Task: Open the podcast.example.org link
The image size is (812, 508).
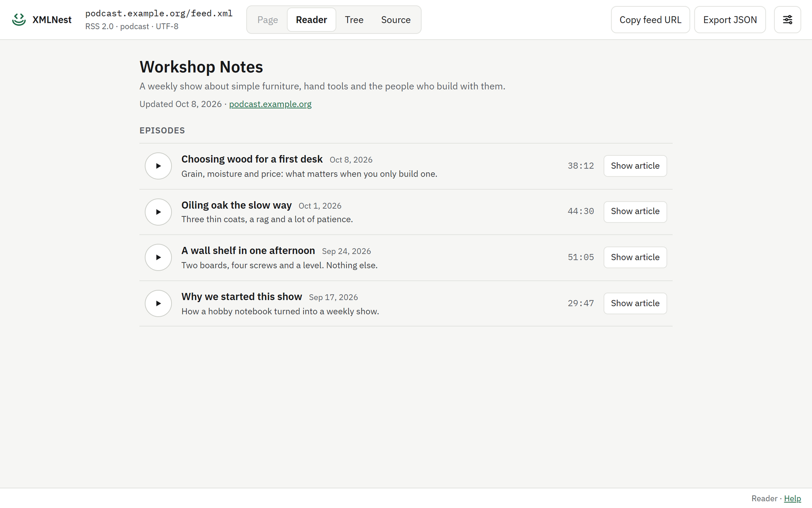Action: pyautogui.click(x=270, y=104)
